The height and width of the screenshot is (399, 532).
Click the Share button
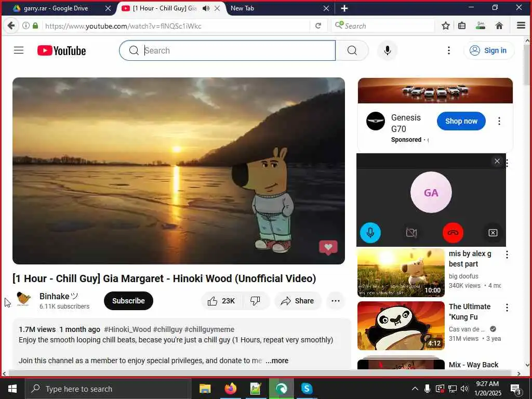pyautogui.click(x=298, y=301)
